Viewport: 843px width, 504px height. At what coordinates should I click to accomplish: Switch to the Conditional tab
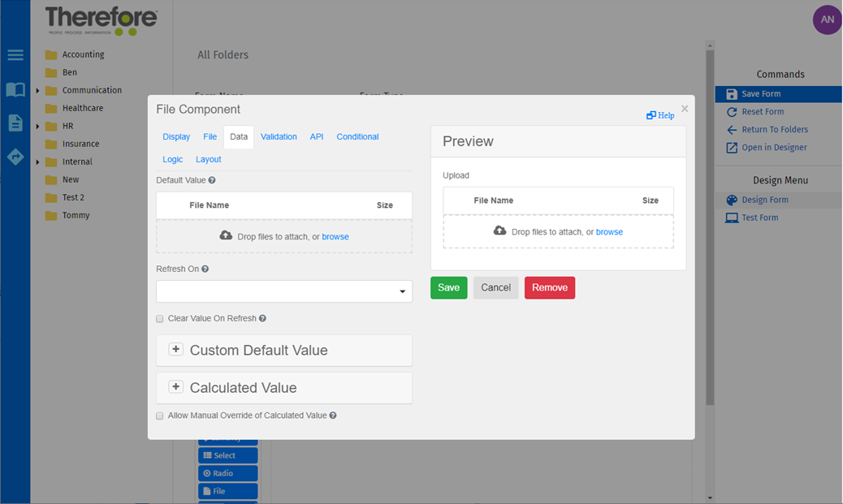(x=357, y=137)
